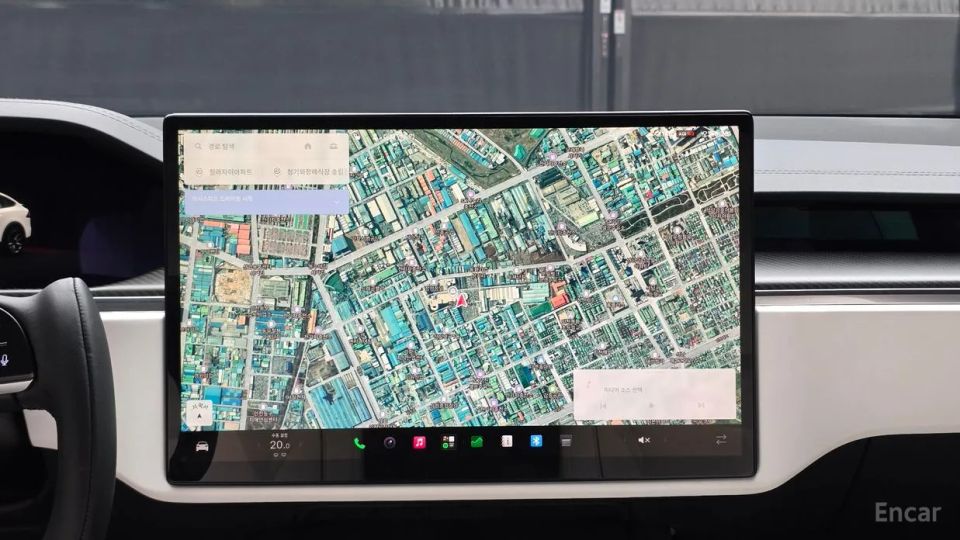Tap the swap arrows icon in the dock
This screenshot has height=540, width=960.
tap(721, 440)
